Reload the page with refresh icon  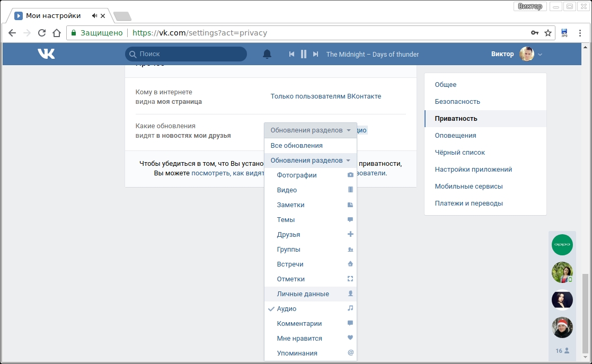point(42,33)
